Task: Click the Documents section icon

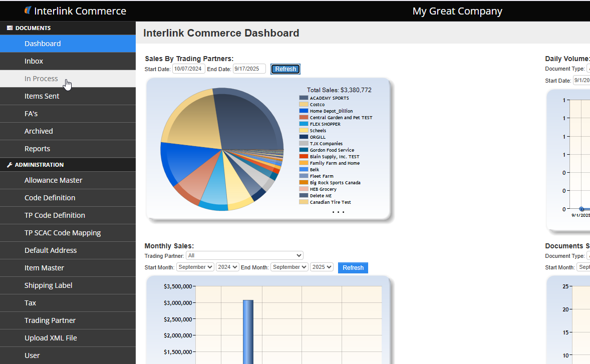Action: (10, 28)
